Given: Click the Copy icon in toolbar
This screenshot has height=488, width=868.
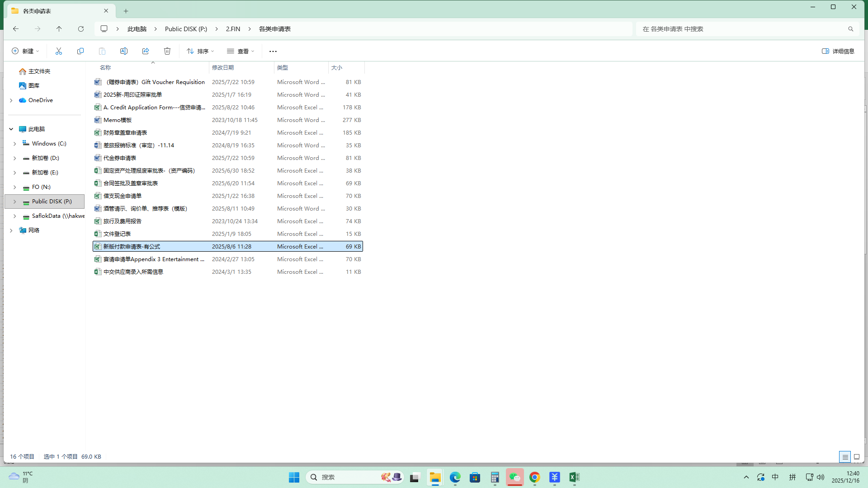Looking at the screenshot, I should pyautogui.click(x=80, y=51).
